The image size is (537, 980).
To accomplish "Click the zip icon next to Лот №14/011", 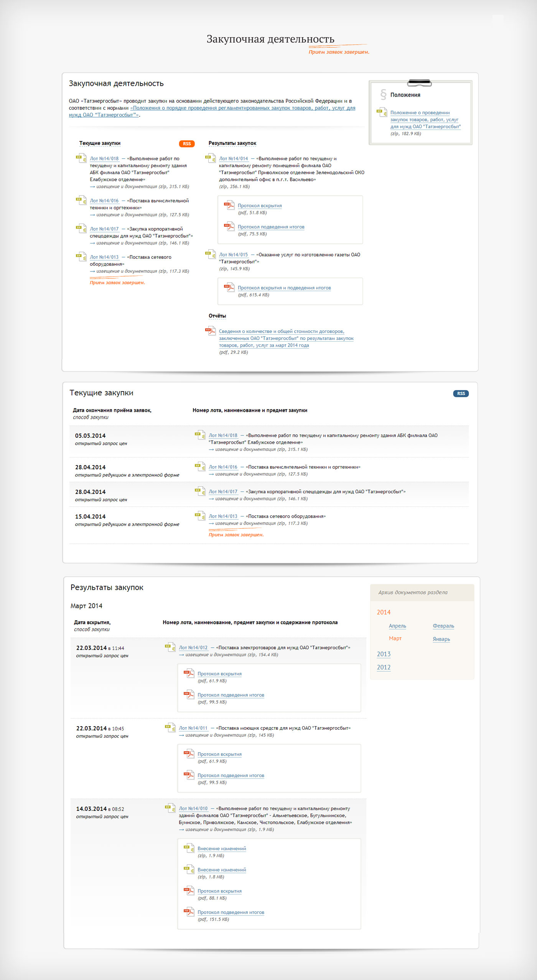I will 170,728.
